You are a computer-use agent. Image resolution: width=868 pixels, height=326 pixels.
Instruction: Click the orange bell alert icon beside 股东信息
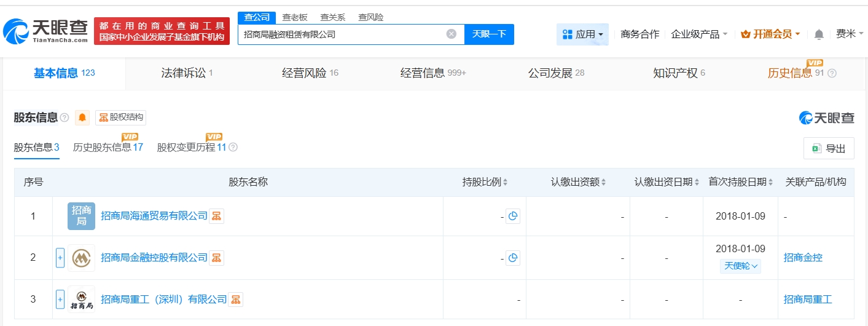coord(82,117)
